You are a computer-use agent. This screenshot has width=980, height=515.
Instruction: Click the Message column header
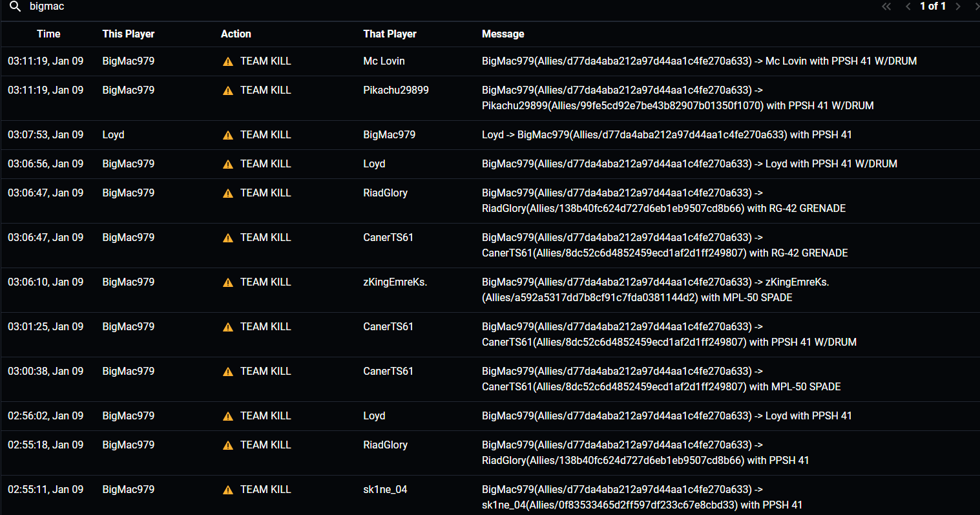[503, 34]
